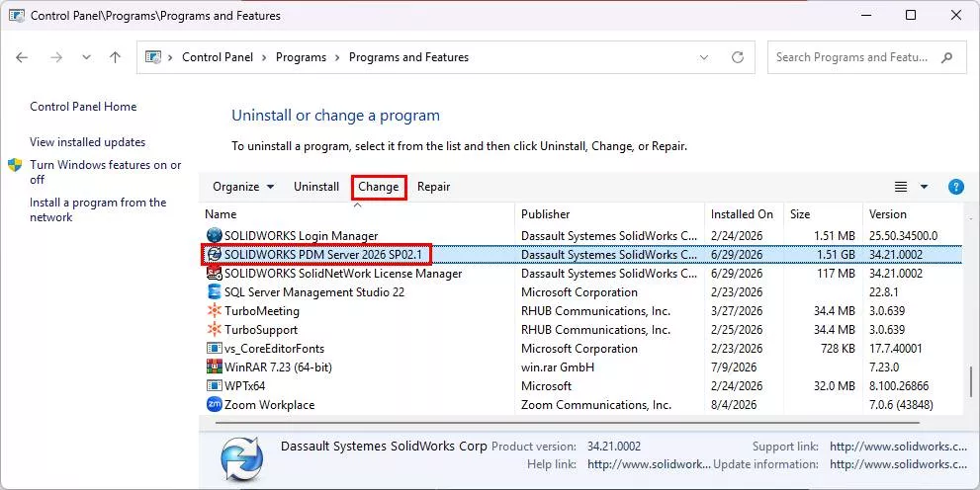The image size is (980, 490).
Task: Click Programs and Features breadcrumb text
Action: click(408, 57)
